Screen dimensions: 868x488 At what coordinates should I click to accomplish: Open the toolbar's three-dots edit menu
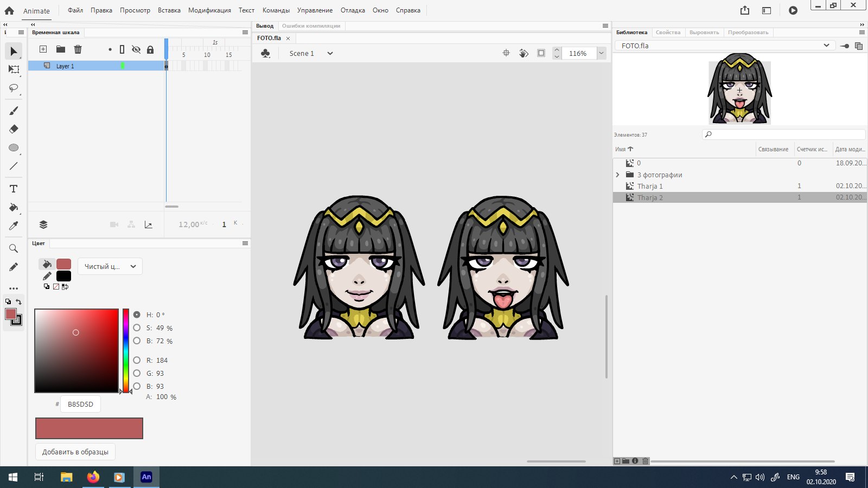(x=14, y=288)
